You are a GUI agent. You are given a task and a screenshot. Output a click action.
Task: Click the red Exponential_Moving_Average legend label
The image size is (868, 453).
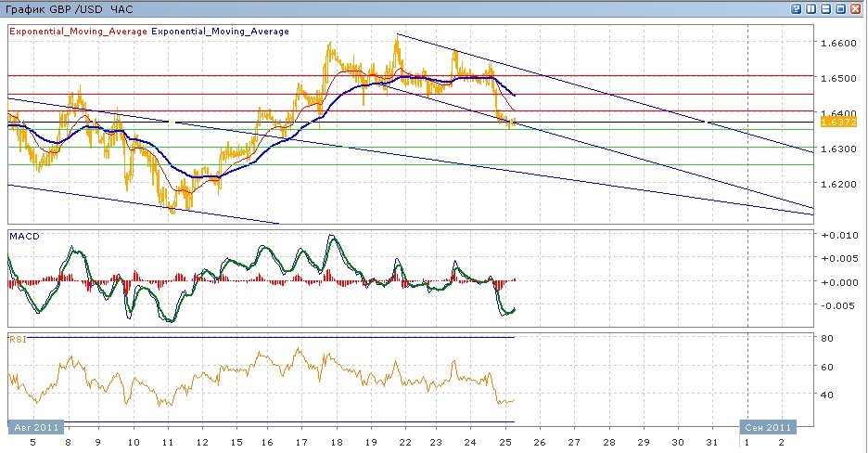click(x=78, y=32)
